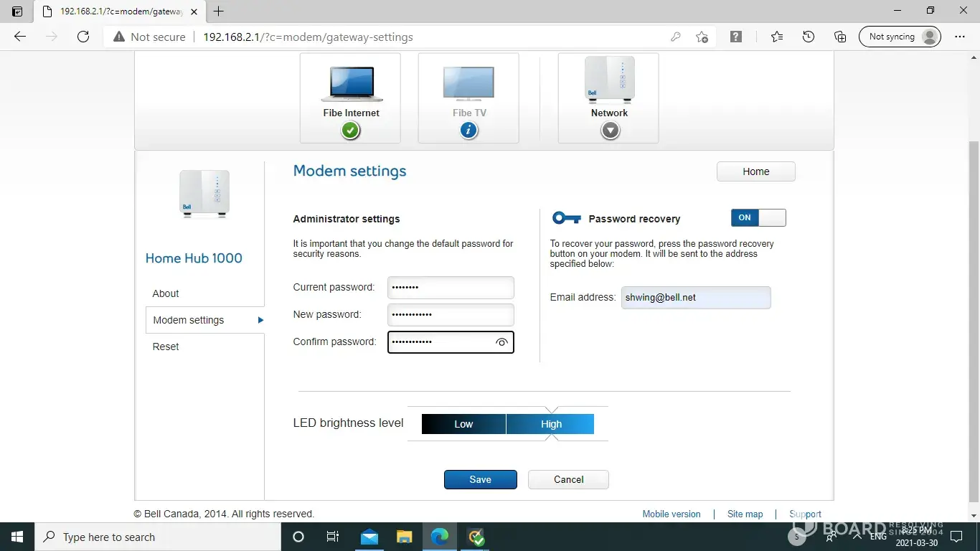Click the Cancel button

[x=568, y=479]
